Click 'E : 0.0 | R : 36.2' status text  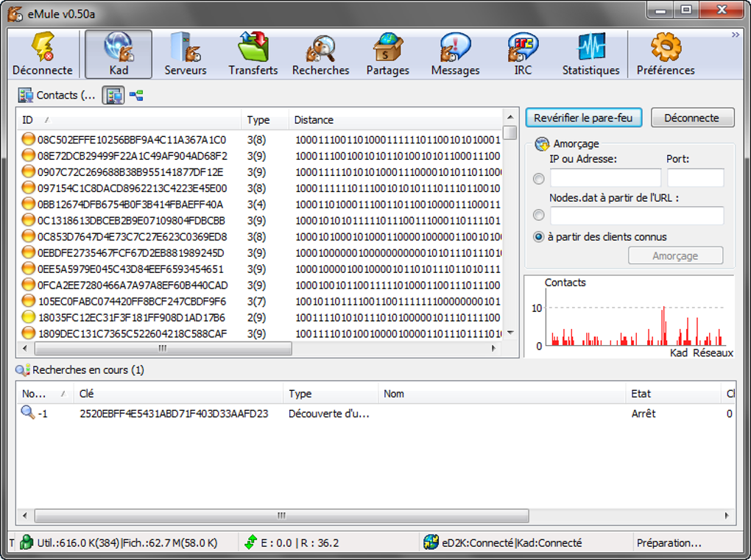tap(300, 543)
